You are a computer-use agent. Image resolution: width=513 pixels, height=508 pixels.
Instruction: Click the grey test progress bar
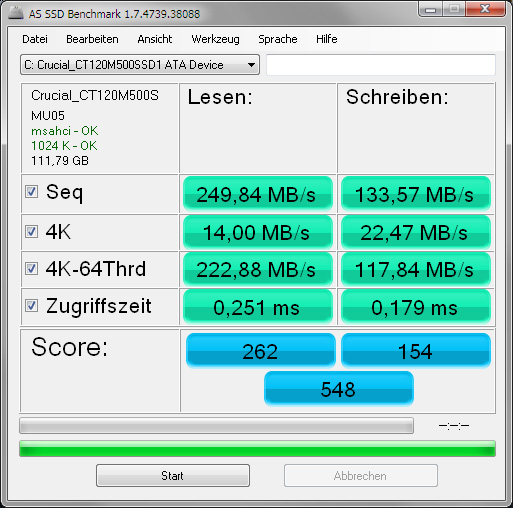point(216,426)
